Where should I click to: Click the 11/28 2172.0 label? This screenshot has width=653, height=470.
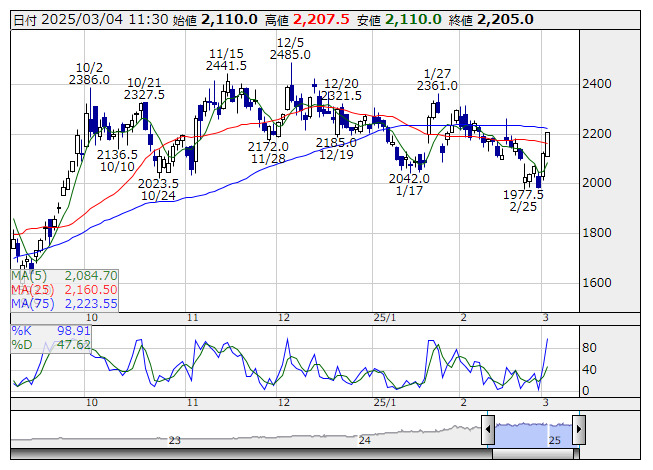(x=268, y=152)
